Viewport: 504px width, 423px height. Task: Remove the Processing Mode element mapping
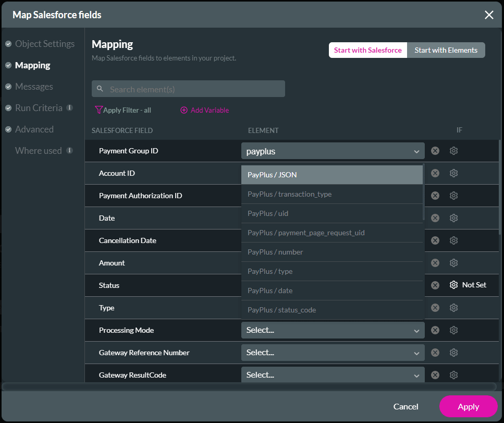click(435, 330)
